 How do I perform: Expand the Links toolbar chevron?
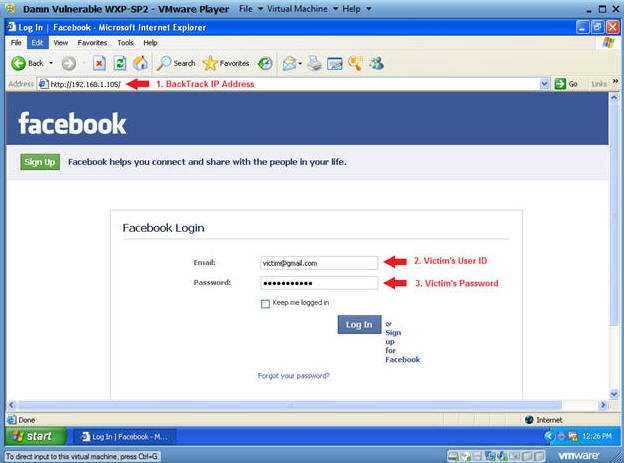tap(615, 81)
